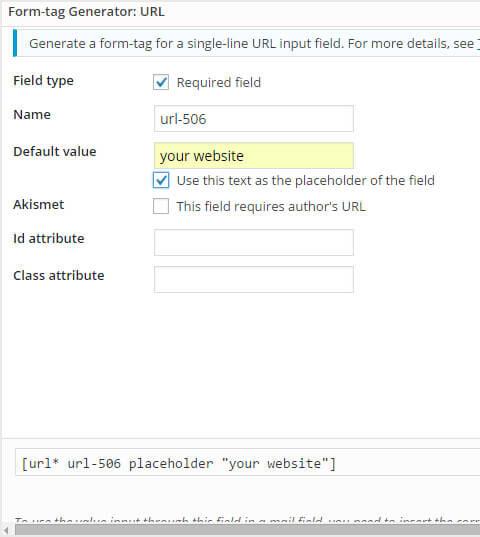Click into the Id attribute input
The height and width of the screenshot is (537, 480).
tap(254, 242)
